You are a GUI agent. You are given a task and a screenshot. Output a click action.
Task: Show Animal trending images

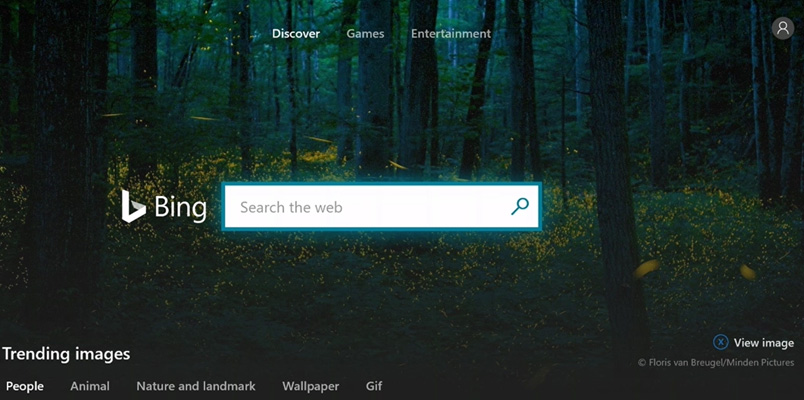point(90,386)
